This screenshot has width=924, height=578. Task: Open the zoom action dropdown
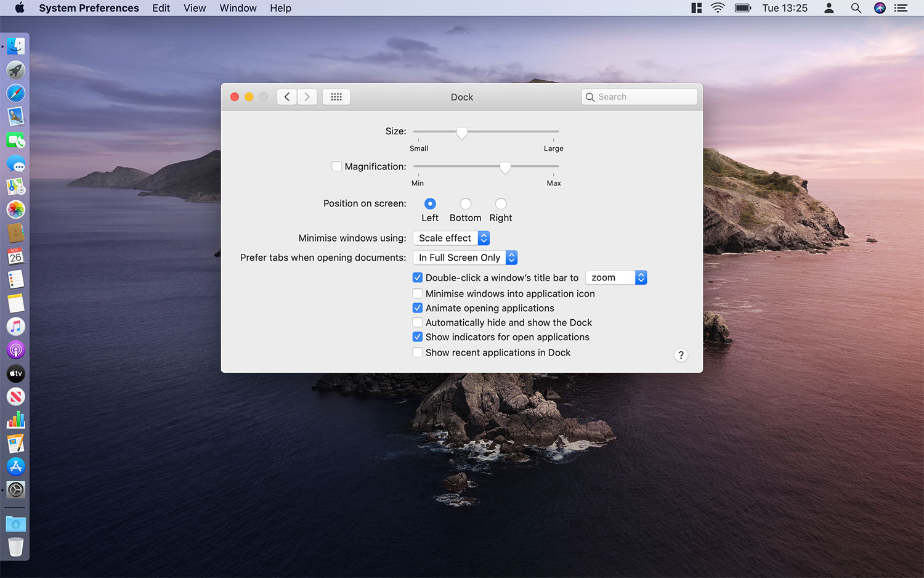(616, 278)
